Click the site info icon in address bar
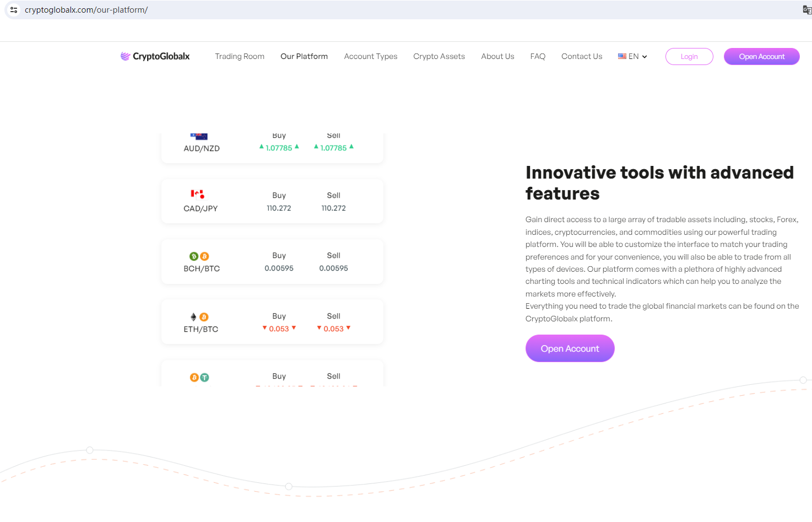This screenshot has height=522, width=812. 14,10
